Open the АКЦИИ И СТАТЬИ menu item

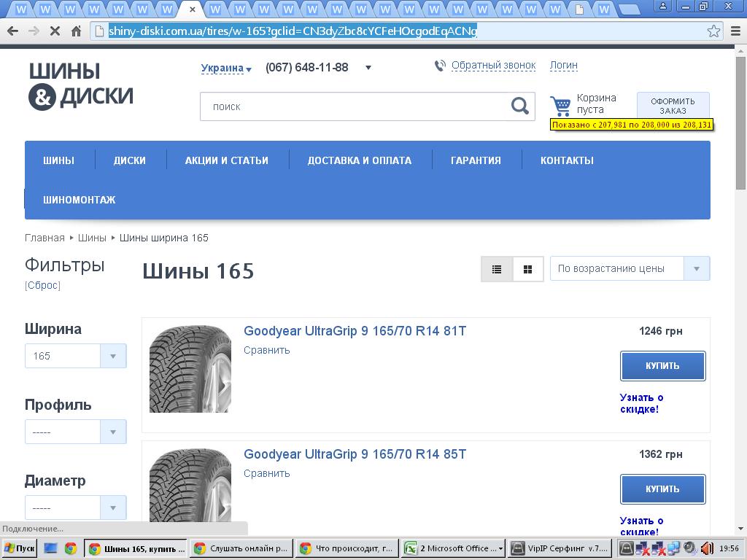click(227, 160)
